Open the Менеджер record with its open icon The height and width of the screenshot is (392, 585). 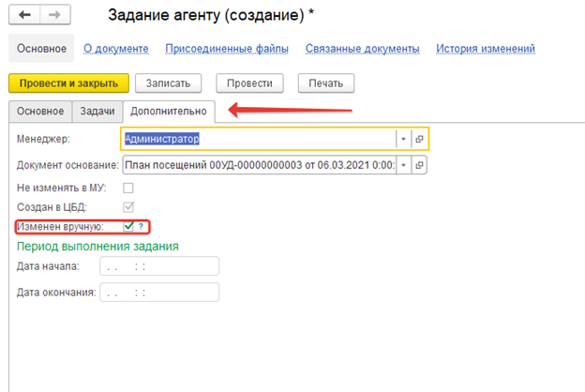click(x=419, y=139)
